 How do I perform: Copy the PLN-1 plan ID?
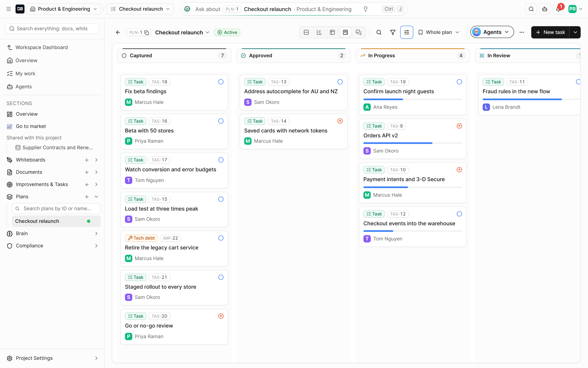pyautogui.click(x=147, y=33)
